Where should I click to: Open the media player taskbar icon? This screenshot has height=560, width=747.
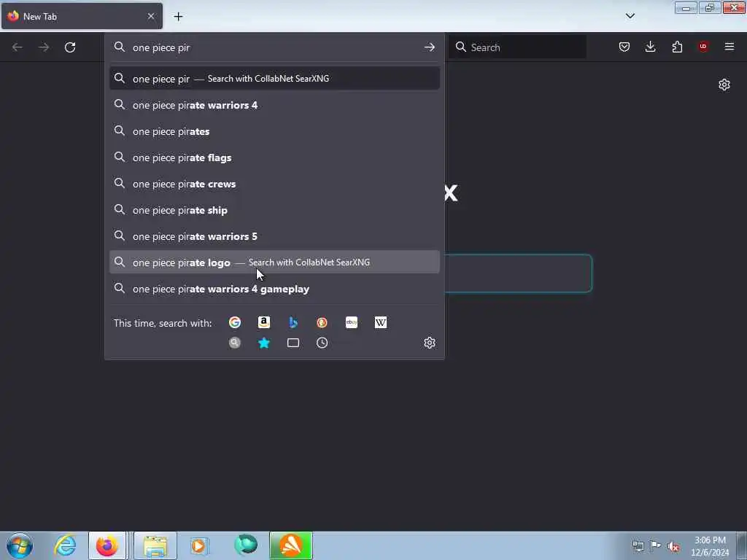199,545
